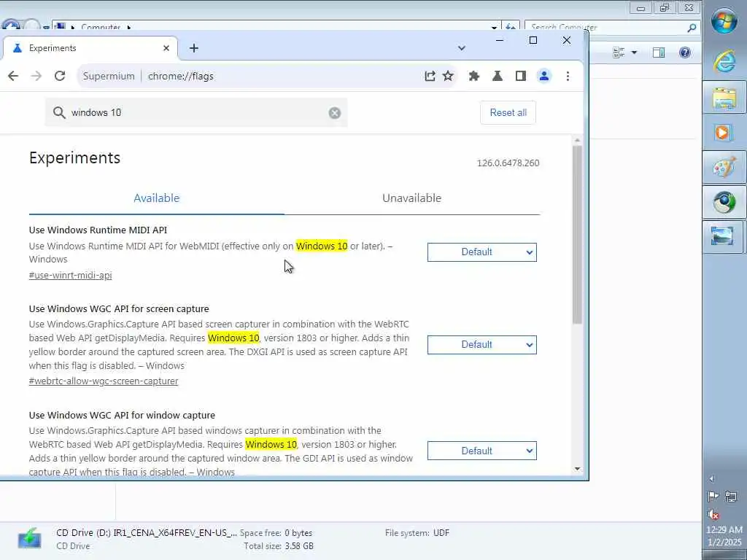Viewport: 747px width, 560px height.
Task: Open the profile avatar menu
Action: point(544,76)
